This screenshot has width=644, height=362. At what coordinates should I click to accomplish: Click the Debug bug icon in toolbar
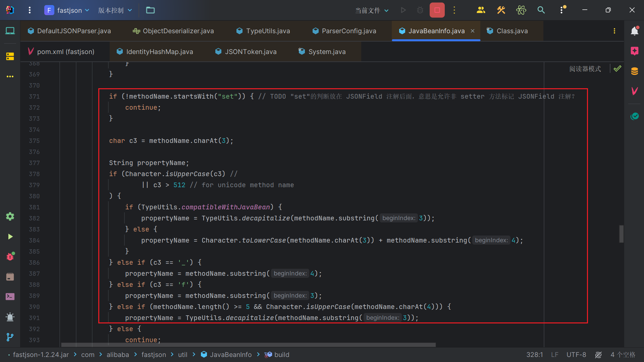[x=420, y=10]
